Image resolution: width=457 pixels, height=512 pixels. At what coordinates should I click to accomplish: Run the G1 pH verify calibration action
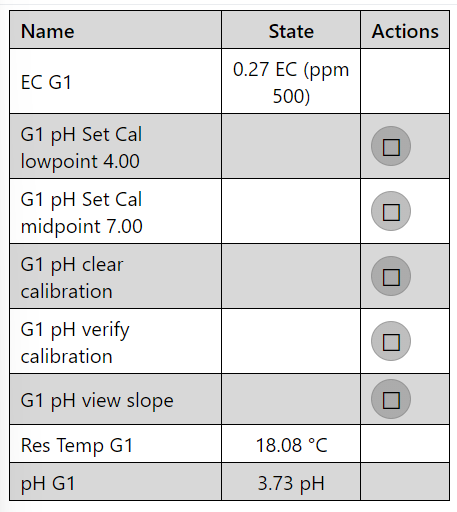pyautogui.click(x=391, y=341)
